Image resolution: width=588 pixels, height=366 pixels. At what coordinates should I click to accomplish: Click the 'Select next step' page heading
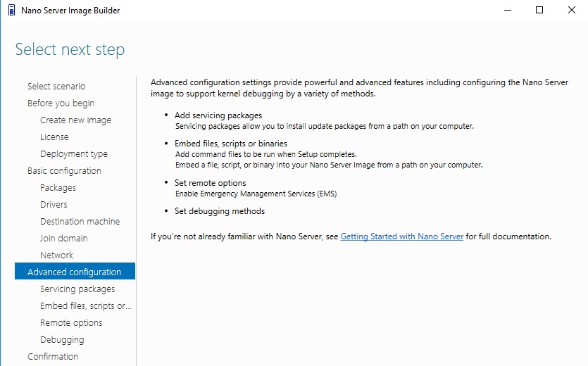pyautogui.click(x=70, y=49)
